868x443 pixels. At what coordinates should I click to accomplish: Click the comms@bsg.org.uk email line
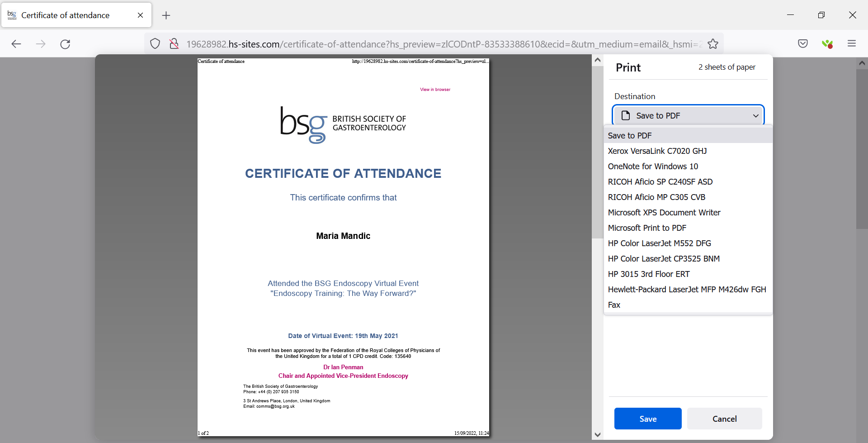click(269, 406)
